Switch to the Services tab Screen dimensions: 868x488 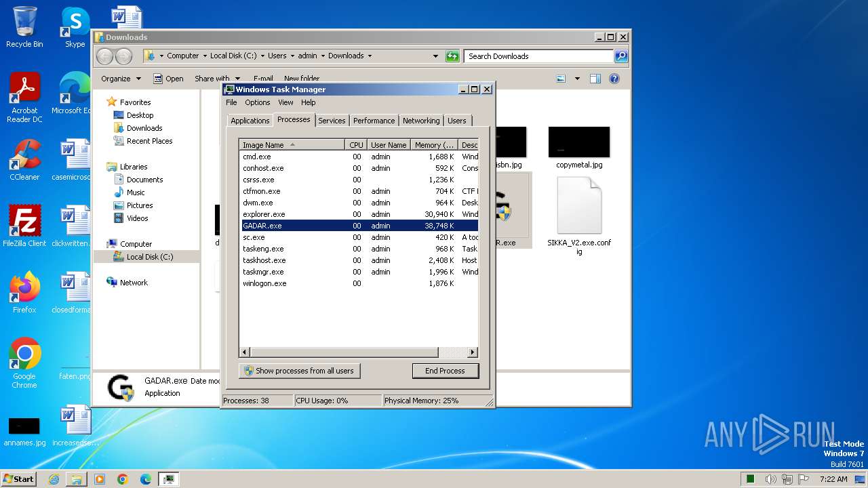[x=332, y=121]
